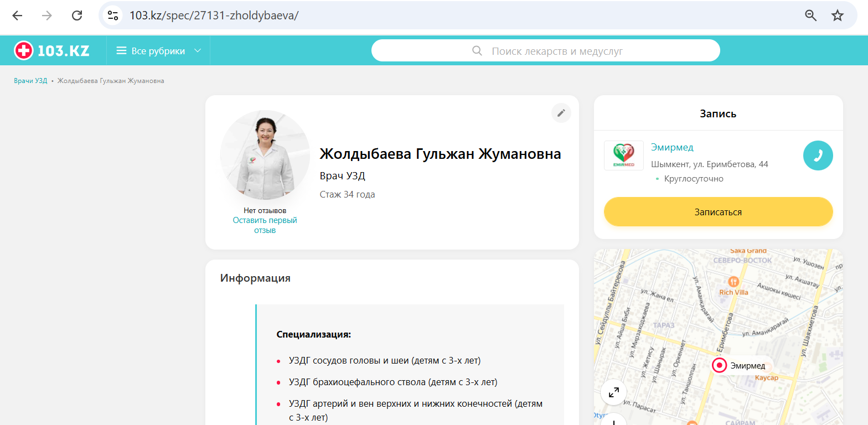868x425 pixels.
Task: Focus the Поиск лекарств и медуслуг field
Action: tap(545, 51)
